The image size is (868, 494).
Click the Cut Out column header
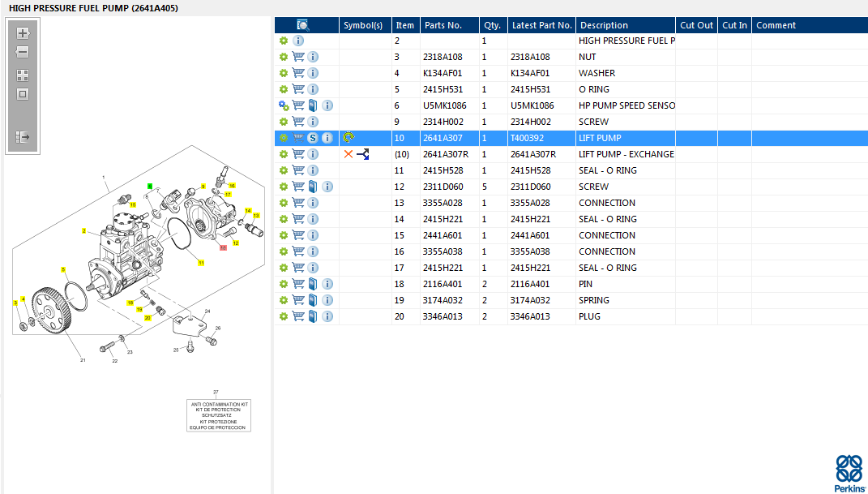pyautogui.click(x=696, y=25)
